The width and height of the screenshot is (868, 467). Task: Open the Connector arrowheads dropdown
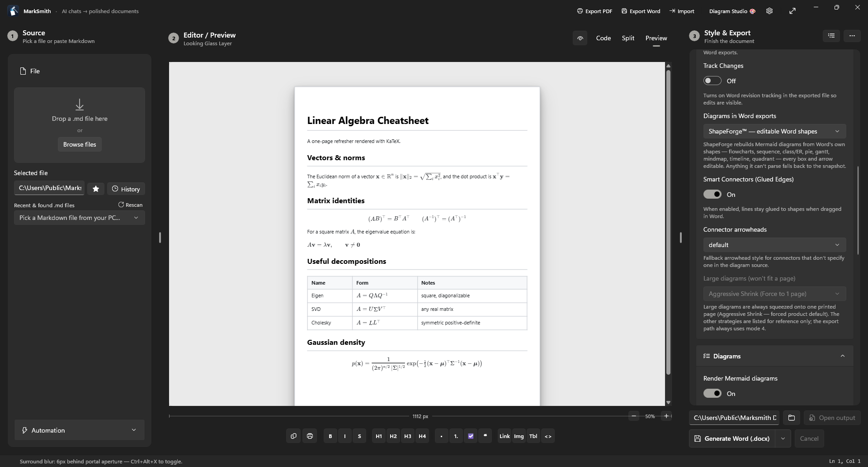774,245
